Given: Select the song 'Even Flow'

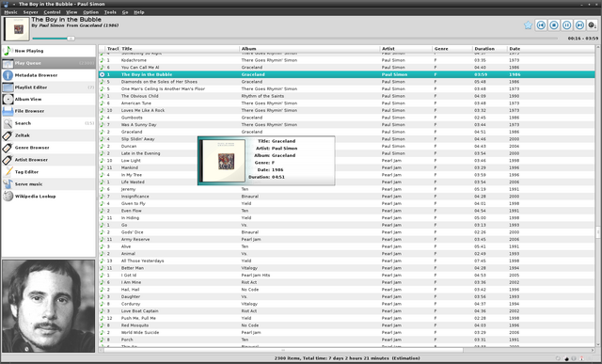Looking at the screenshot, I should pyautogui.click(x=347, y=211).
